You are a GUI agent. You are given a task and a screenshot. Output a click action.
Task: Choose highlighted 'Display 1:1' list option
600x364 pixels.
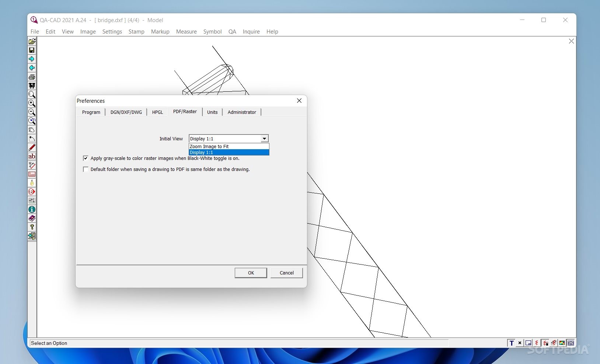(x=229, y=152)
